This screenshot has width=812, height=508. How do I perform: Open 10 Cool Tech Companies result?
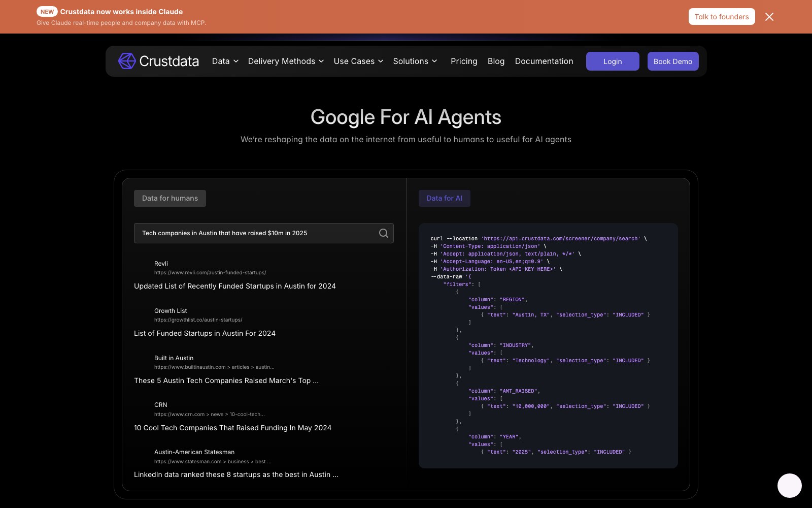point(232,428)
